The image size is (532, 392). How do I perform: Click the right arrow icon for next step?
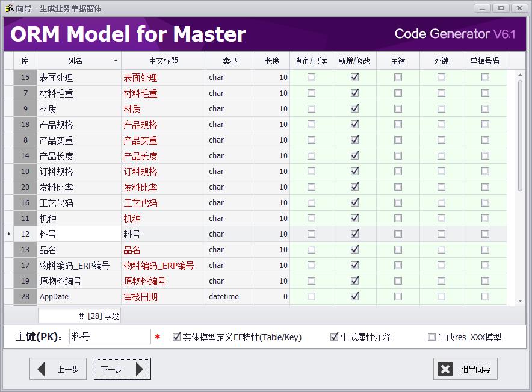pyautogui.click(x=140, y=369)
